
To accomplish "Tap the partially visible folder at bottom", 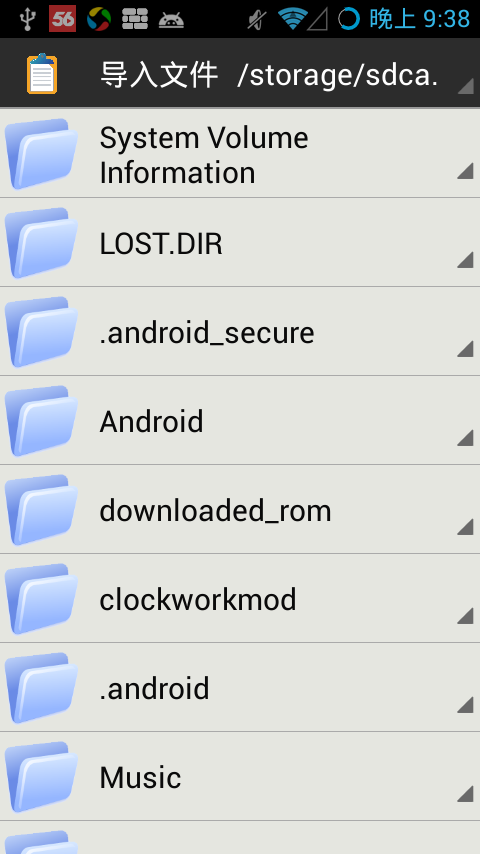I will [x=240, y=838].
